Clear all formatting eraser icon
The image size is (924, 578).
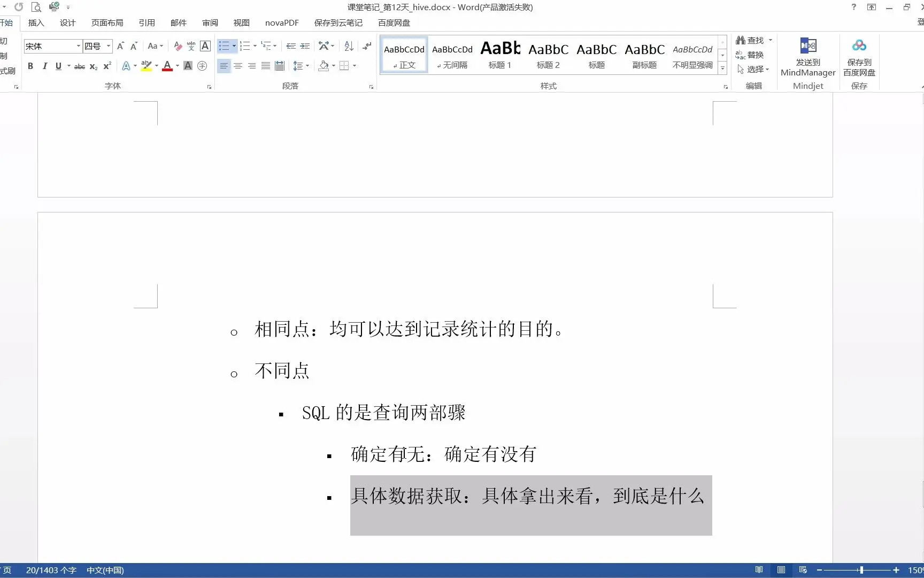(178, 46)
